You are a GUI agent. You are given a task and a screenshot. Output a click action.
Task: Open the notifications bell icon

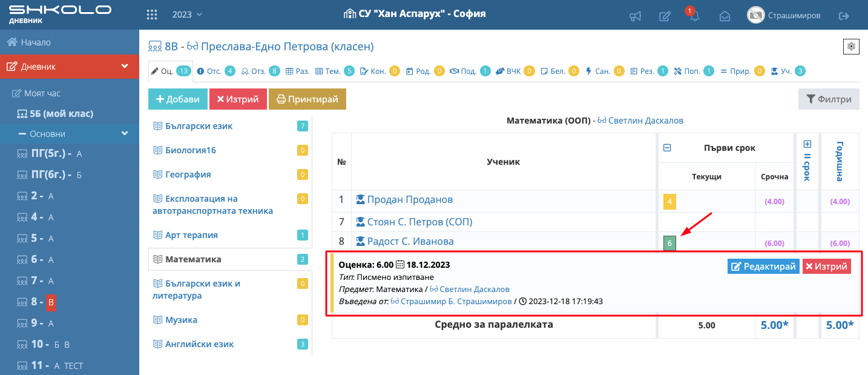(x=694, y=16)
